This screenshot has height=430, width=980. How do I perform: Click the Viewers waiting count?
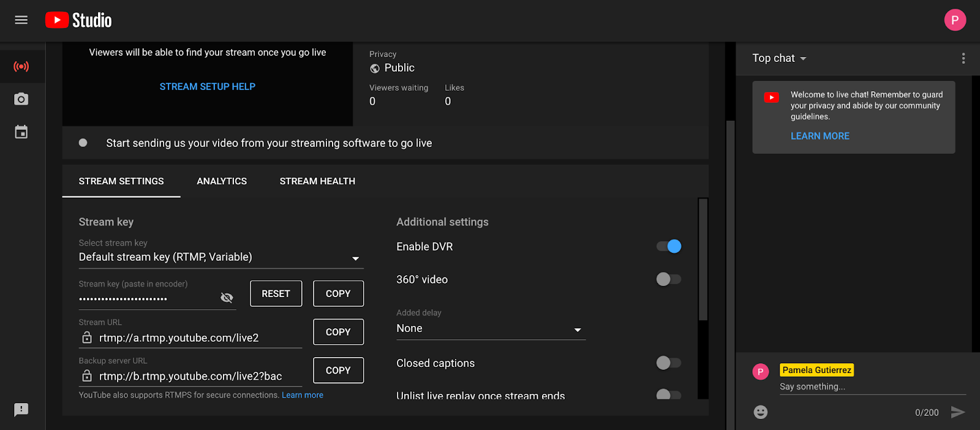pyautogui.click(x=372, y=102)
